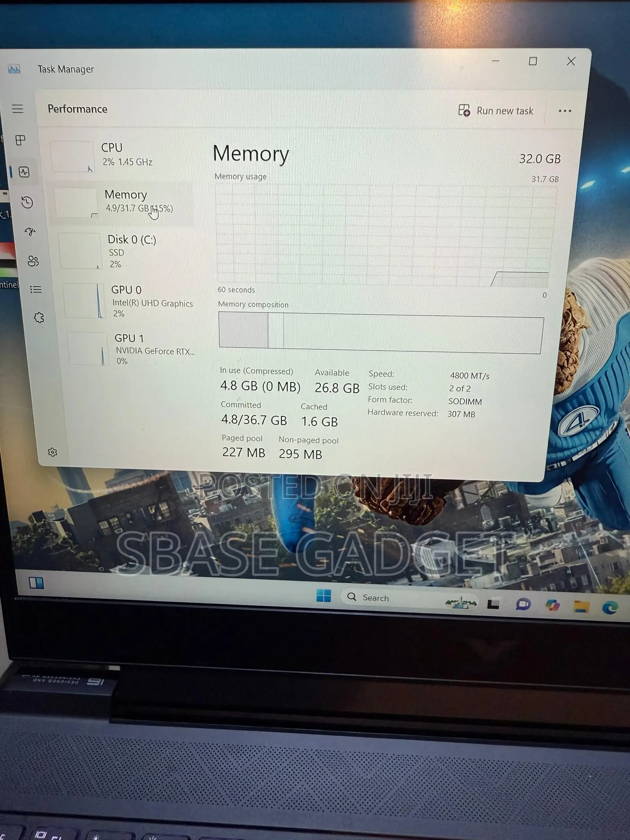This screenshot has height=840, width=630.
Task: Open Task Manager Settings gear icon
Action: [x=52, y=452]
